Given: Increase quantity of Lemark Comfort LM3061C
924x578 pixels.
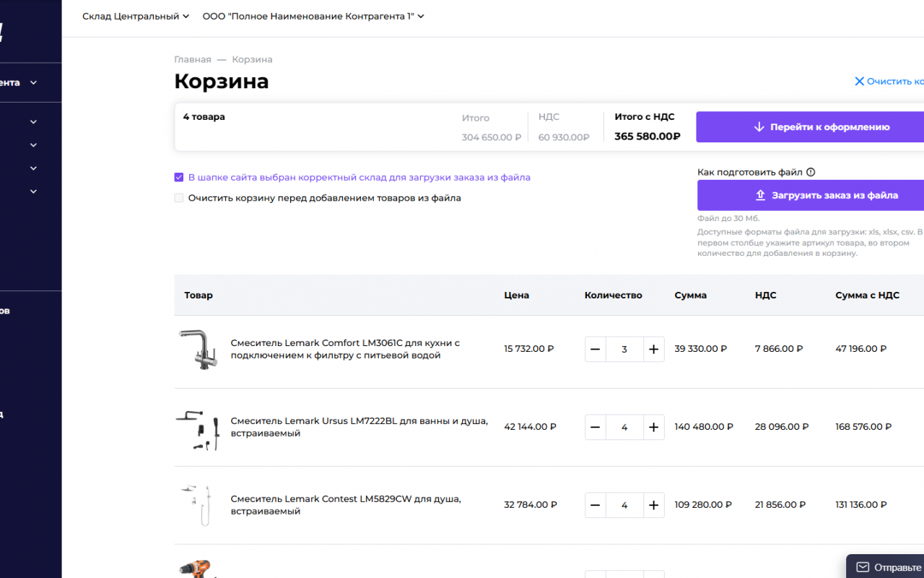Looking at the screenshot, I should (653, 349).
